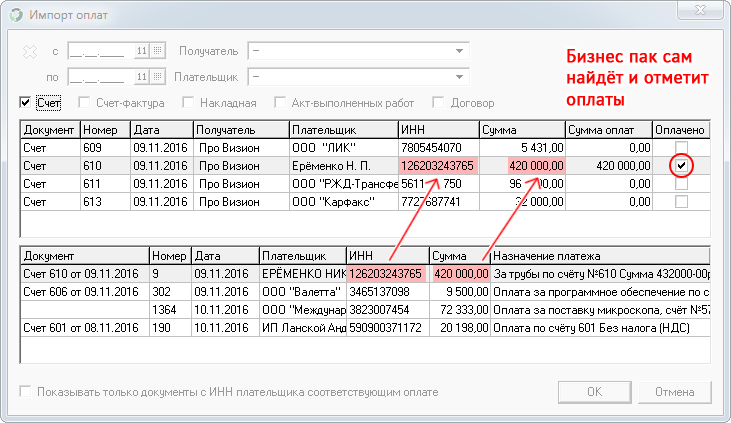The width and height of the screenshot is (731, 423).
Task: Expand the Получатель dropdown list
Action: tap(459, 50)
